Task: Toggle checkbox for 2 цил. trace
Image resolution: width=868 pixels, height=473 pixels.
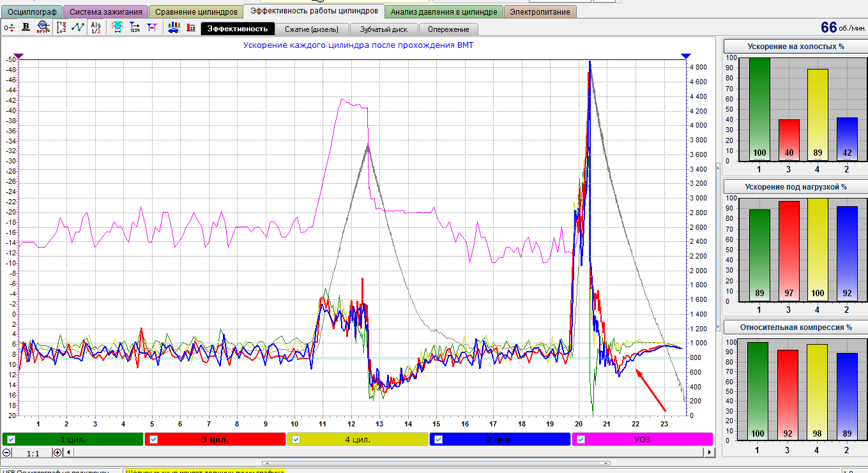Action: [438, 439]
